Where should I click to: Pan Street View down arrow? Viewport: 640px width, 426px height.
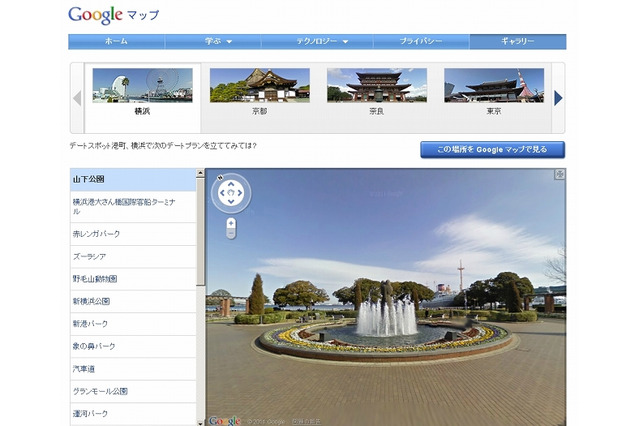click(x=231, y=201)
